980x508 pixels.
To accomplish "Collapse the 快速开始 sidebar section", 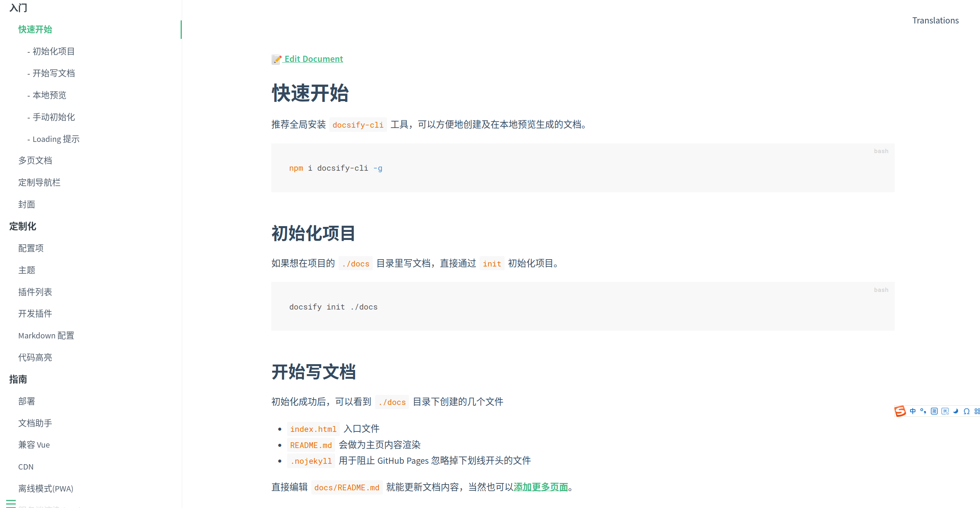I will coord(35,30).
